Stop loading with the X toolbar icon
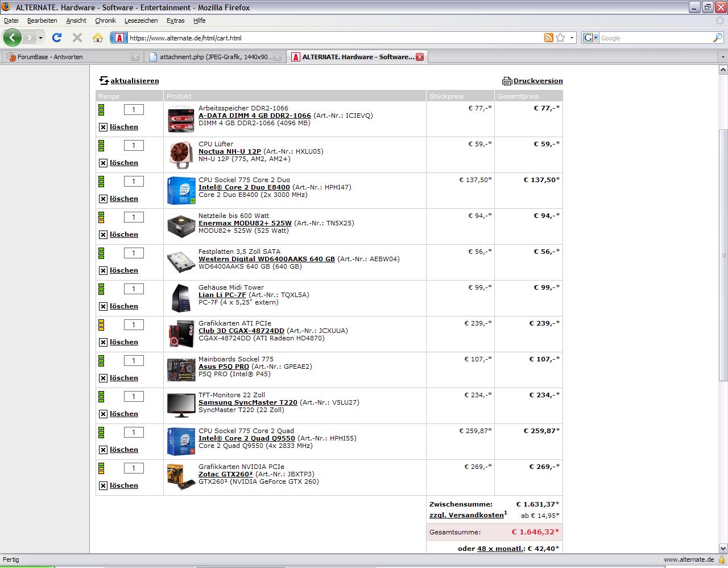728x568 pixels. (77, 38)
